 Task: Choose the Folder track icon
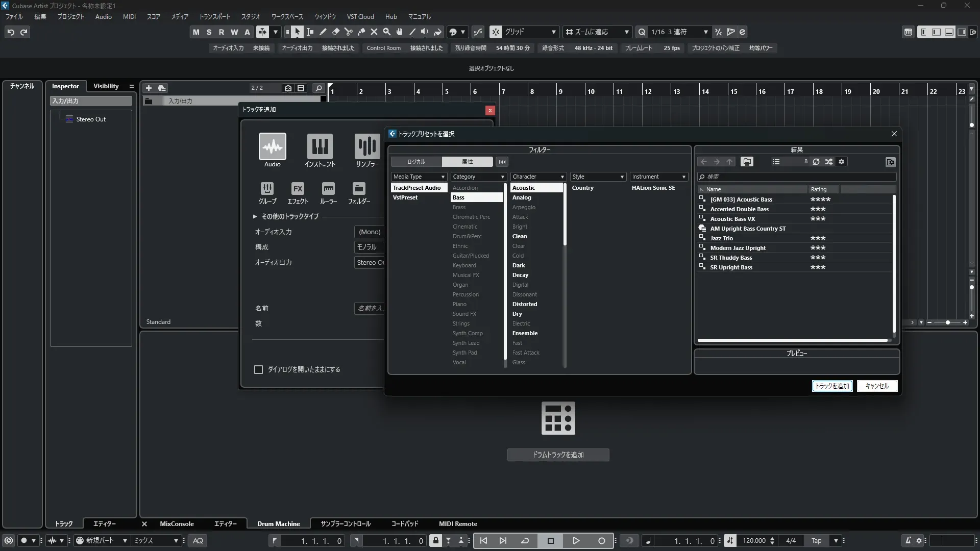click(359, 188)
